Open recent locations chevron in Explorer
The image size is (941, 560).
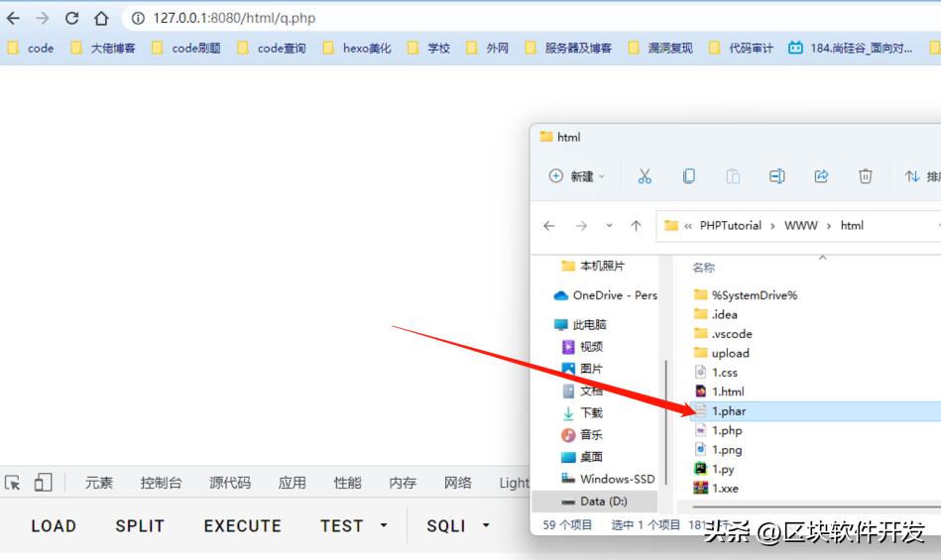point(609,226)
